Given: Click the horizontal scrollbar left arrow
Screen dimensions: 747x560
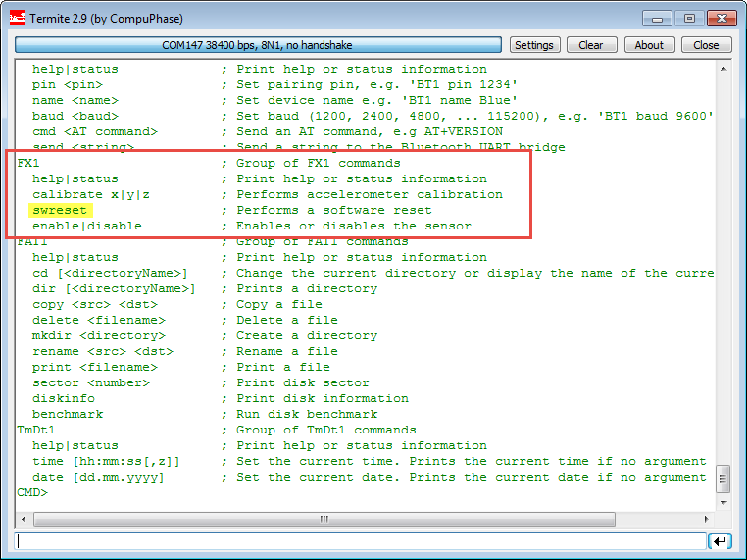Looking at the screenshot, I should click(23, 516).
